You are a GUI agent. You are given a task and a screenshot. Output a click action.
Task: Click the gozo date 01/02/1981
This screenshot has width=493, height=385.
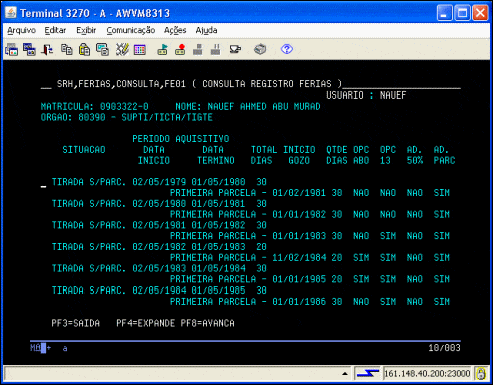tap(299, 193)
